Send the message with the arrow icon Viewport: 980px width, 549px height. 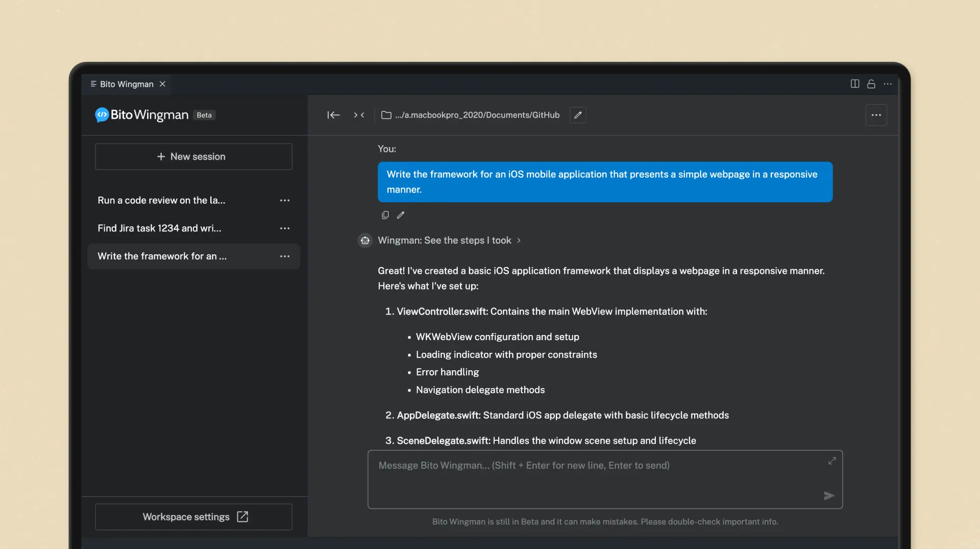click(x=829, y=495)
